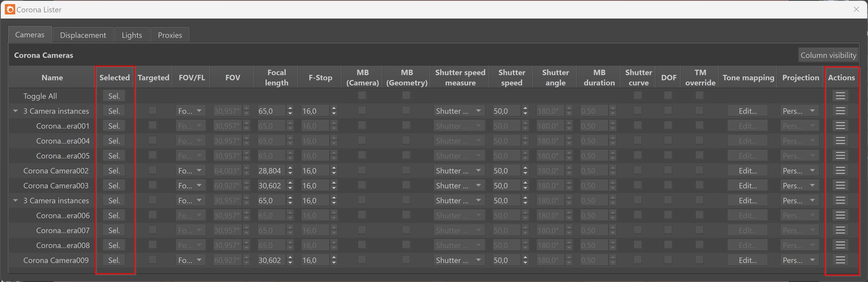Enable DOF for Corona Camera003
Image resolution: width=868 pixels, height=282 pixels.
point(668,185)
